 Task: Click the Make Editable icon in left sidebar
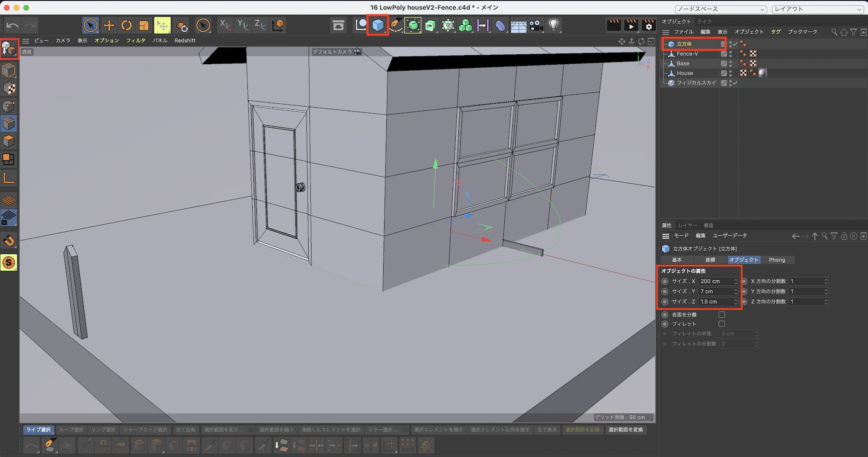coord(9,49)
